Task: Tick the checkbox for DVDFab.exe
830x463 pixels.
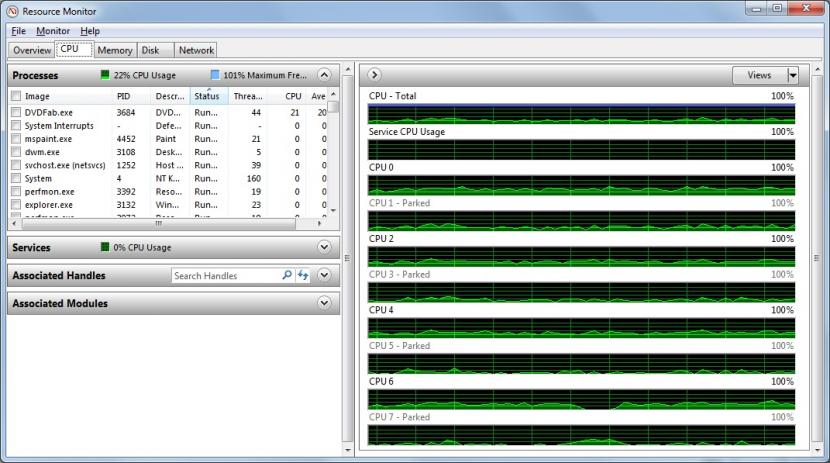Action: [16, 113]
